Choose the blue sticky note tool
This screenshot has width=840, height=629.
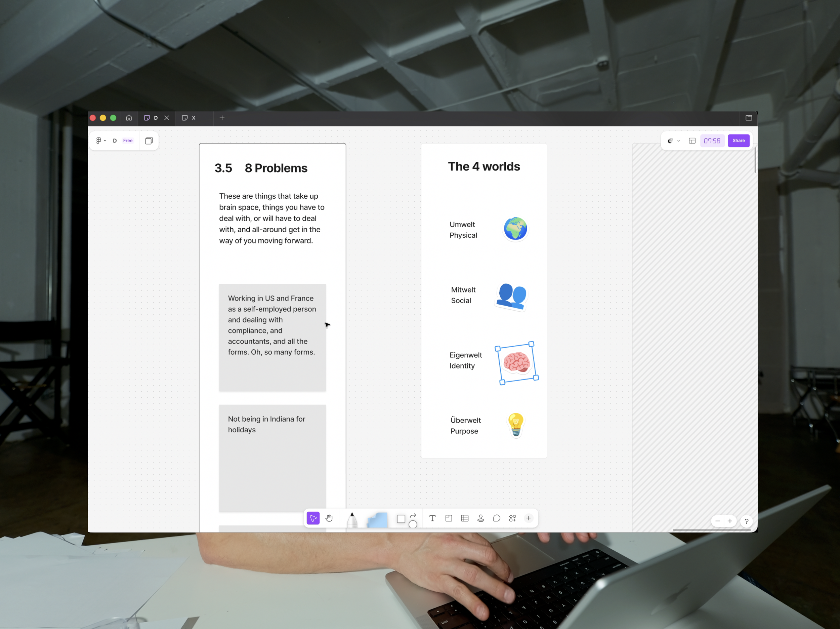[377, 520]
